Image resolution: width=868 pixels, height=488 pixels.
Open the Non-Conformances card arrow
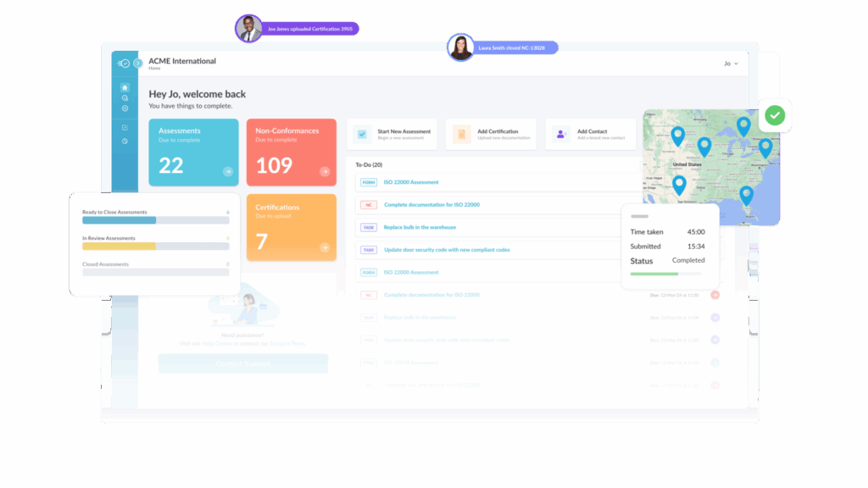(325, 172)
